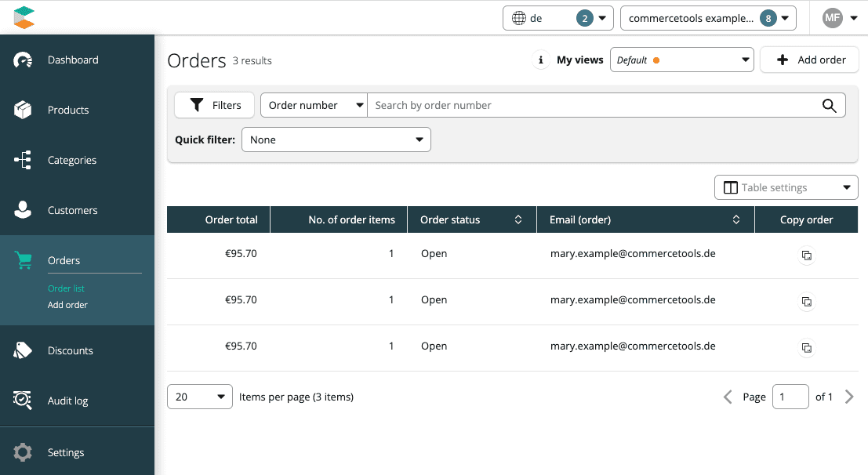868x475 pixels.
Task: Toggle sorting on the Order status column
Action: click(518, 219)
